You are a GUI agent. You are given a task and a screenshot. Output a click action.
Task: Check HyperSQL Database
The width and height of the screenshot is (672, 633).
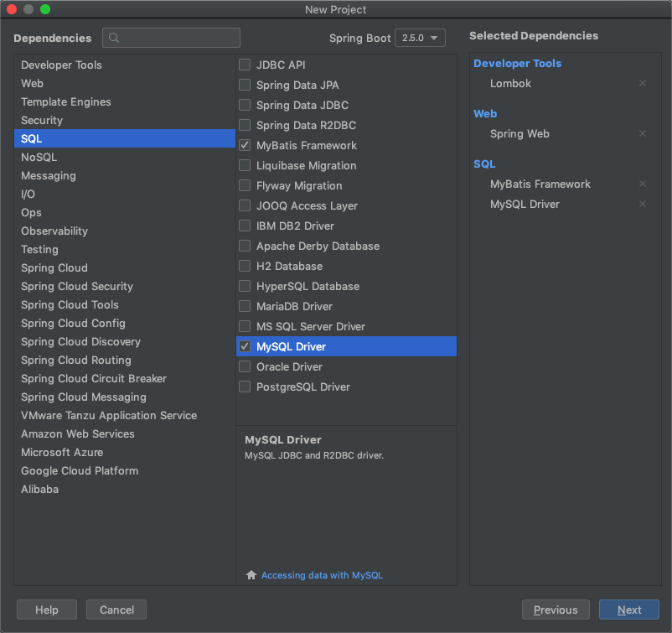pyautogui.click(x=245, y=287)
